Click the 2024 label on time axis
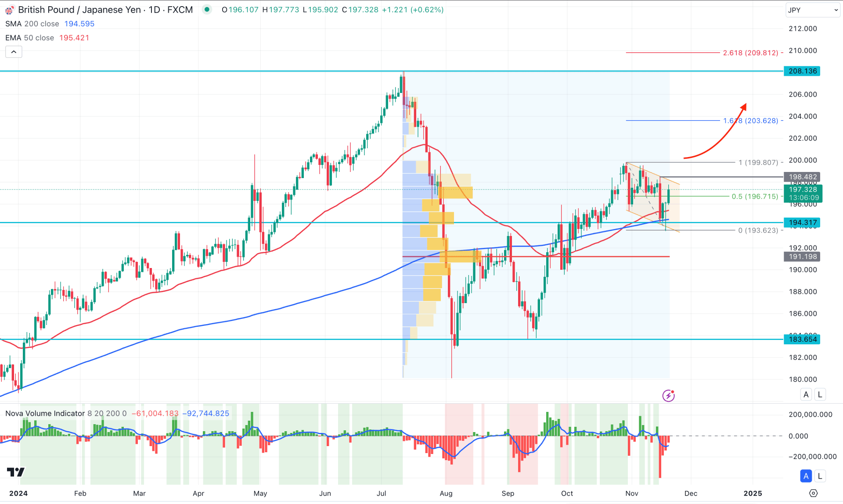843x504 pixels. 18,493
